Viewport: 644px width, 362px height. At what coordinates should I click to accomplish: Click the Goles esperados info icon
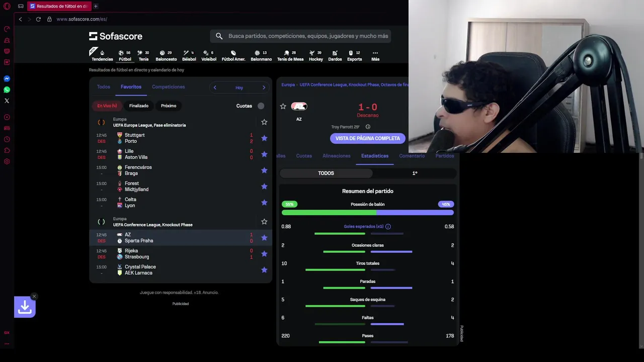tap(388, 227)
